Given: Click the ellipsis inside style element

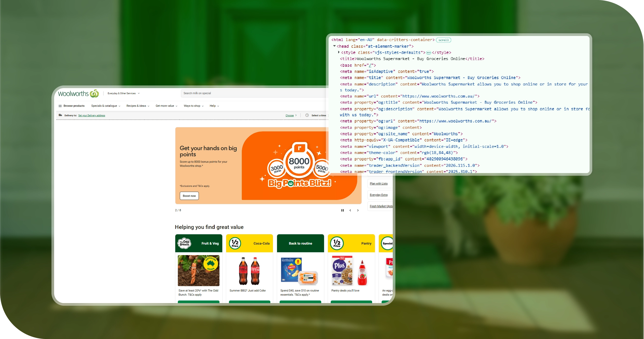Looking at the screenshot, I should tap(428, 53).
